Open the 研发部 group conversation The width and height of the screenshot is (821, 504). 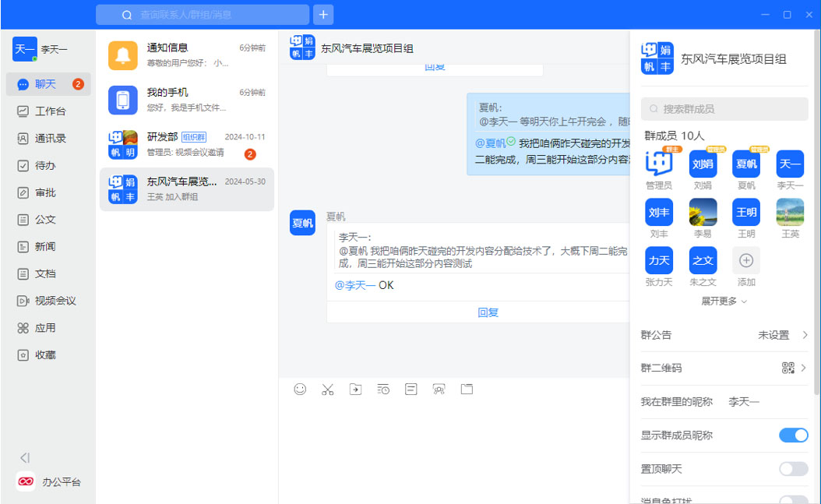click(x=187, y=144)
